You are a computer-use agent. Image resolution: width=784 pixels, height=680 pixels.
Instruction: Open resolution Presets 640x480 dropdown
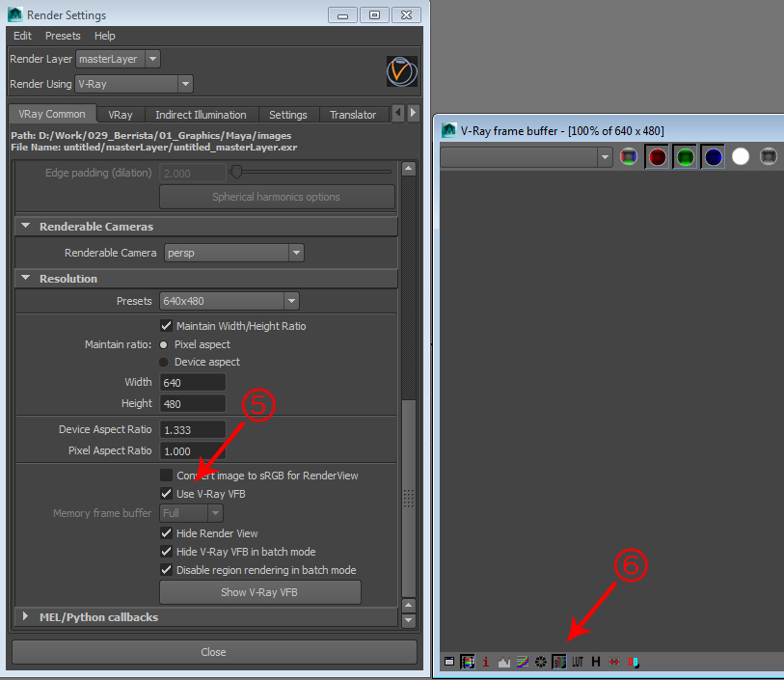click(230, 301)
